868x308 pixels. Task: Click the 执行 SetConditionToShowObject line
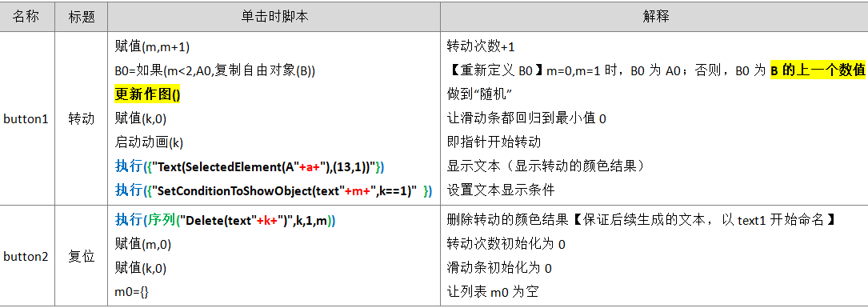[x=273, y=190]
